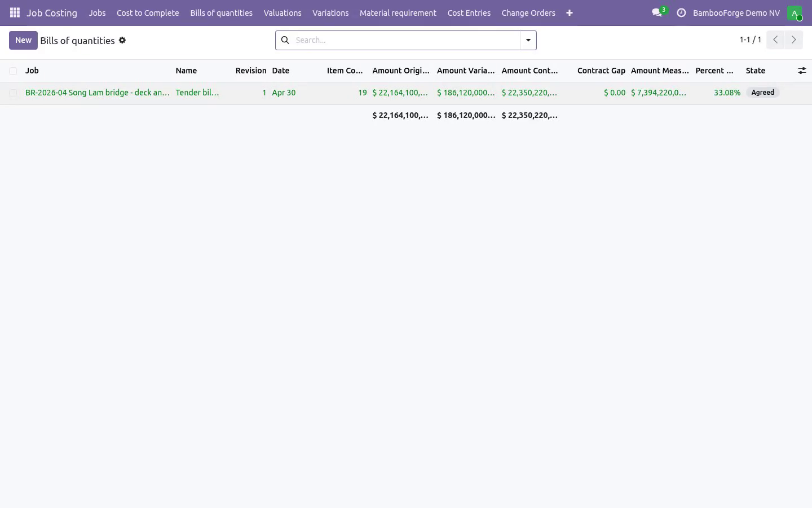This screenshot has height=508, width=812.
Task: Tick checkbox for BR-2026-04 Song Lam row
Action: tap(13, 93)
